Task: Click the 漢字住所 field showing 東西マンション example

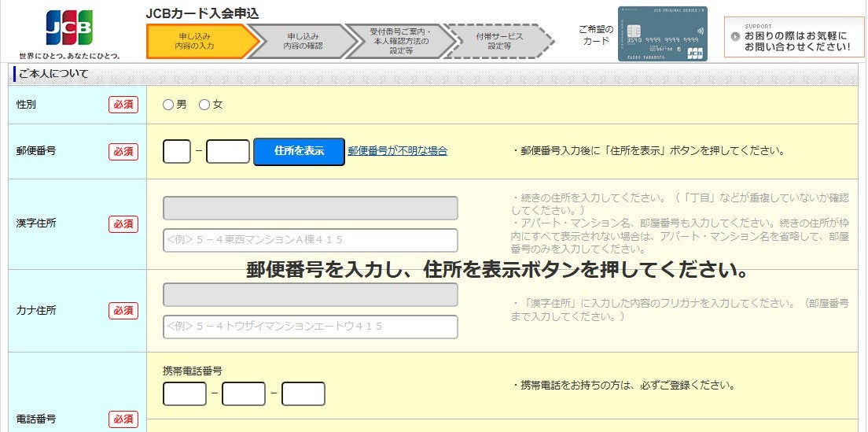Action: click(310, 240)
